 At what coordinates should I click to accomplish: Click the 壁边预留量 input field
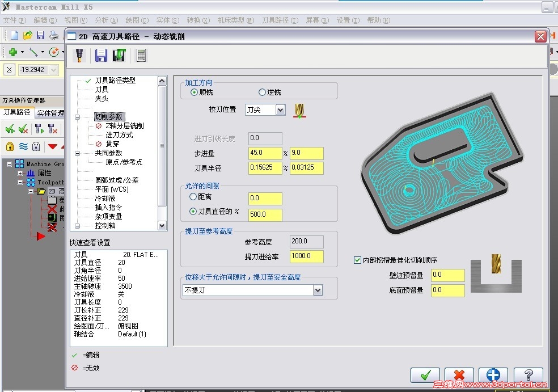point(447,275)
